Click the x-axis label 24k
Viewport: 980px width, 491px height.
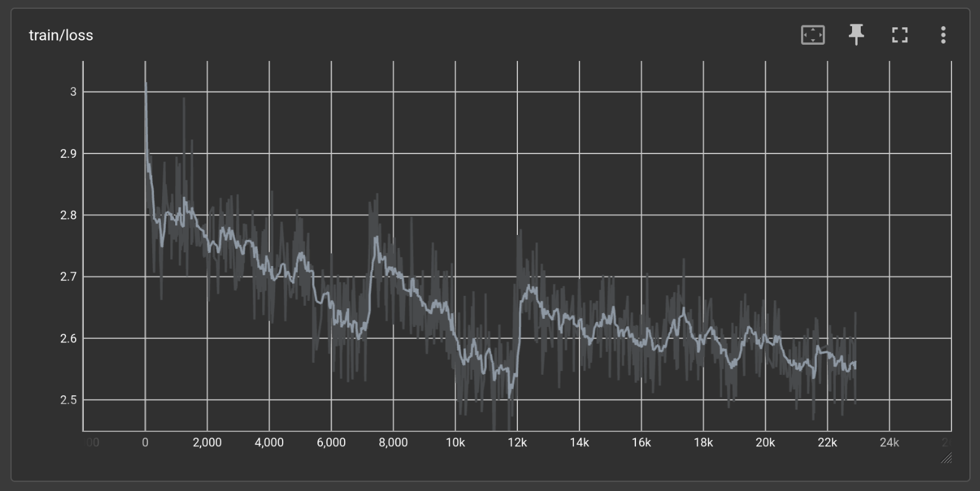point(889,443)
